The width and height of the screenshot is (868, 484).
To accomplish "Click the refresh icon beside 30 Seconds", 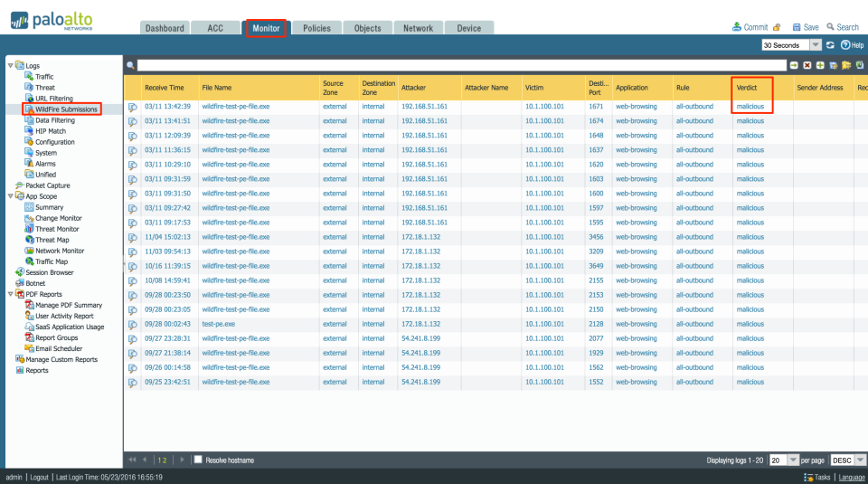I will pos(830,45).
